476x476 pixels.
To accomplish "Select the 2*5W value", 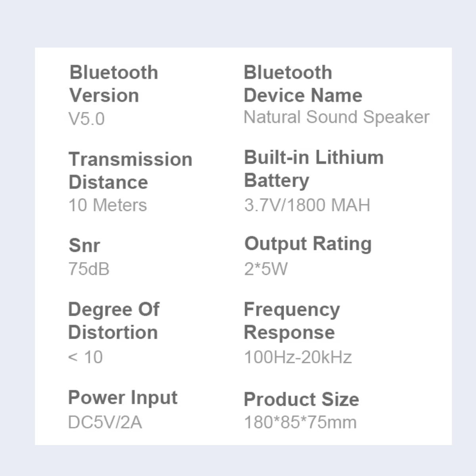I will pos(266,269).
